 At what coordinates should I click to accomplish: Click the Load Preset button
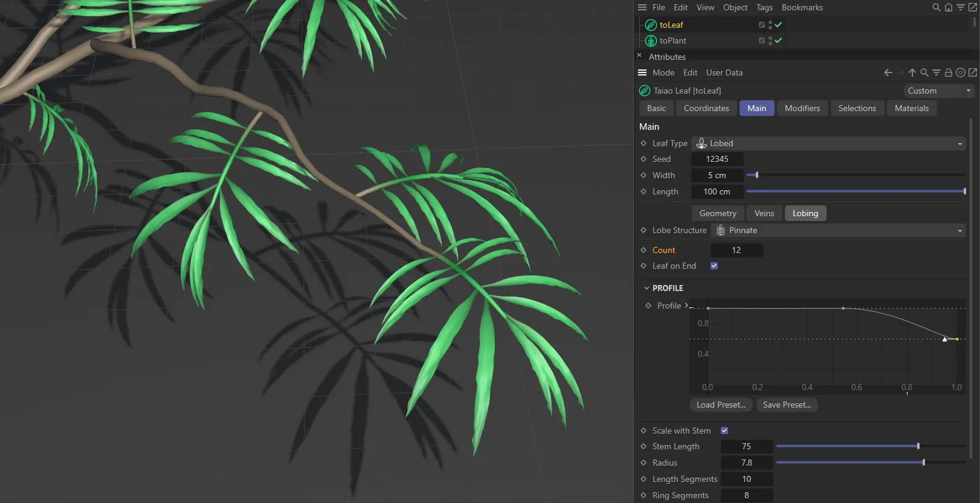pos(721,405)
